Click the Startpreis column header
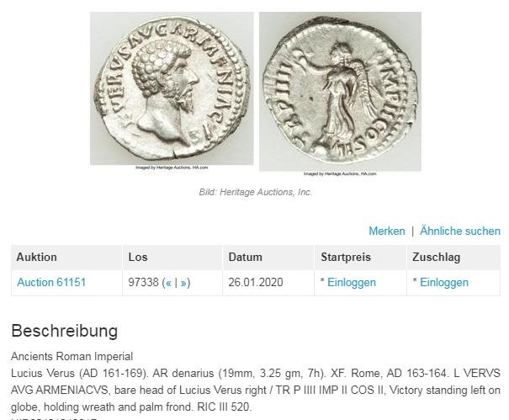509x420 pixels. click(x=361, y=258)
